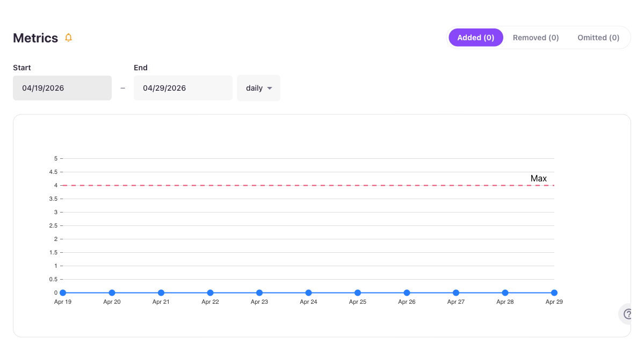Click the End date field showing 04/29/2026
The height and width of the screenshot is (351, 644).
[x=183, y=87]
